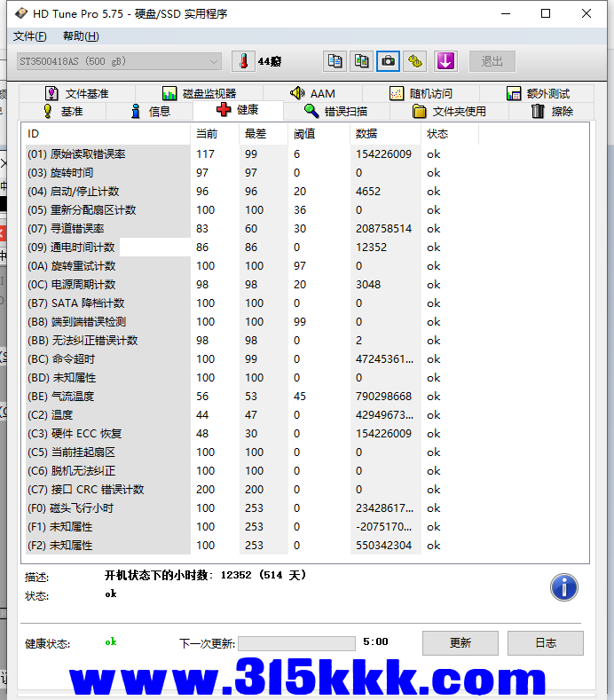The image size is (614, 700).
Task: Open the options gears icon
Action: pyautogui.click(x=415, y=61)
